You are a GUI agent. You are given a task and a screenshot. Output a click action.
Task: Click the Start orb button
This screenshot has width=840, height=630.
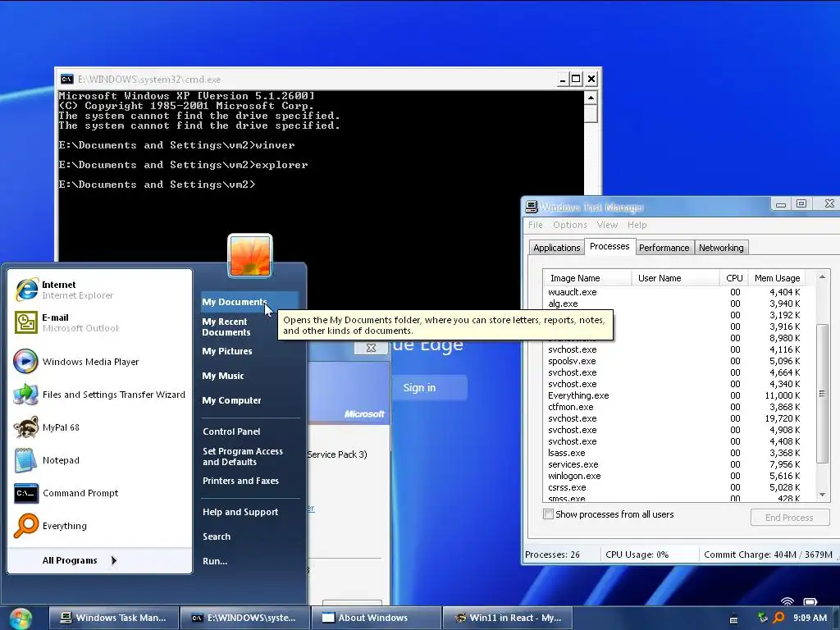(x=21, y=619)
